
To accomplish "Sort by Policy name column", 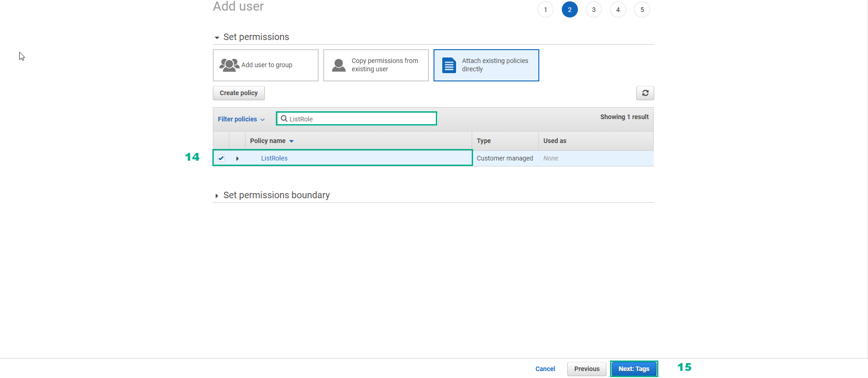I will [272, 141].
